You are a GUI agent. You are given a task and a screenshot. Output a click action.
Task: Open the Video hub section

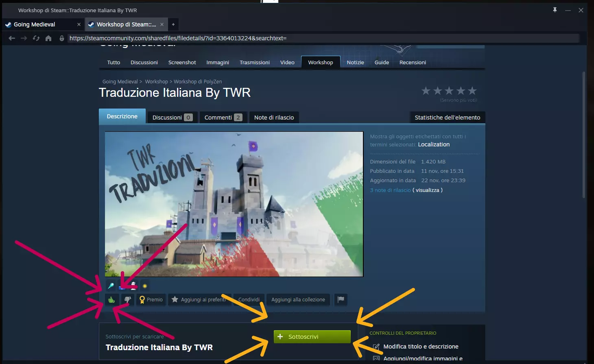point(287,63)
